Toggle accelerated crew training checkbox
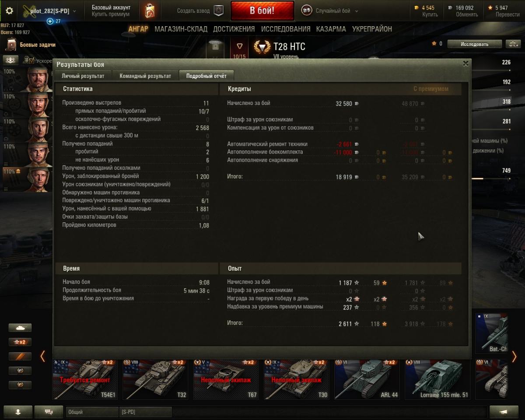Viewport: 525px width, 420px height. [31, 60]
